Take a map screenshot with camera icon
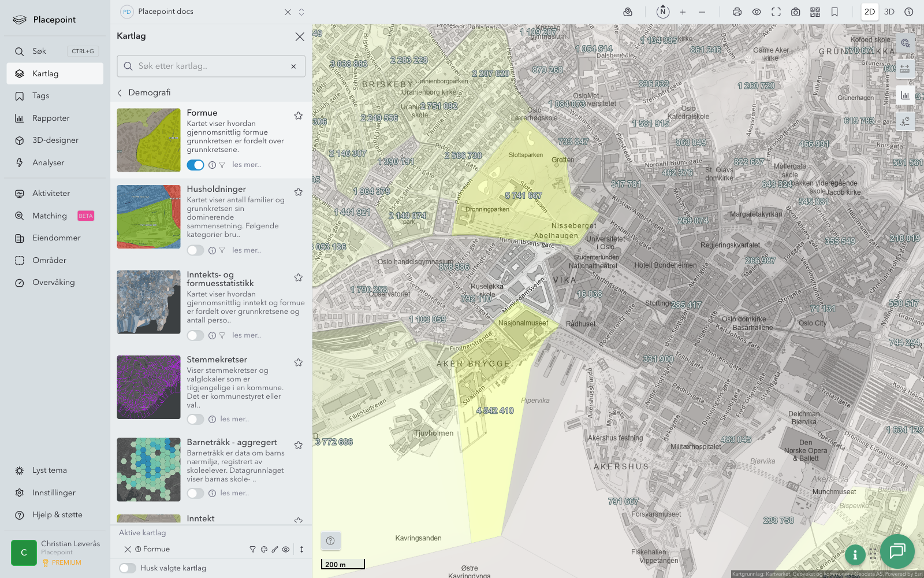The width and height of the screenshot is (924, 578). click(x=795, y=12)
